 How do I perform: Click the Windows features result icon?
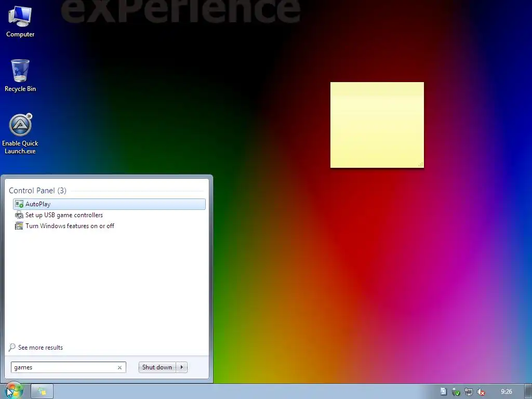tap(19, 226)
